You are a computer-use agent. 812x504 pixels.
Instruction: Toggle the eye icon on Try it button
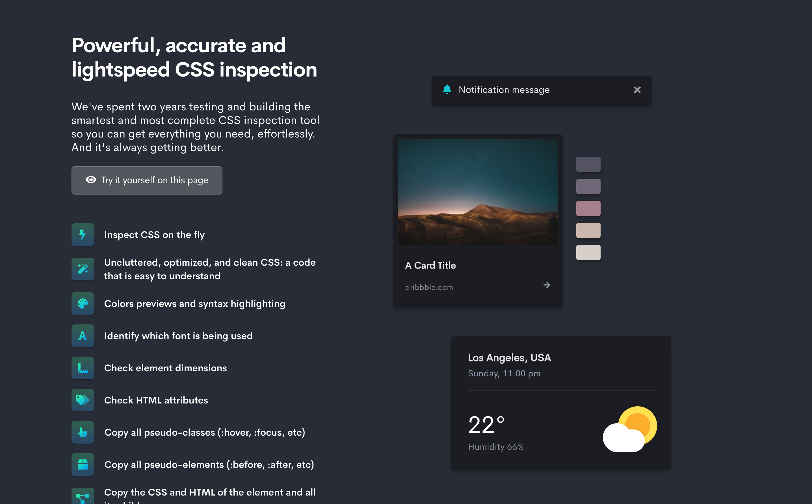(x=90, y=179)
